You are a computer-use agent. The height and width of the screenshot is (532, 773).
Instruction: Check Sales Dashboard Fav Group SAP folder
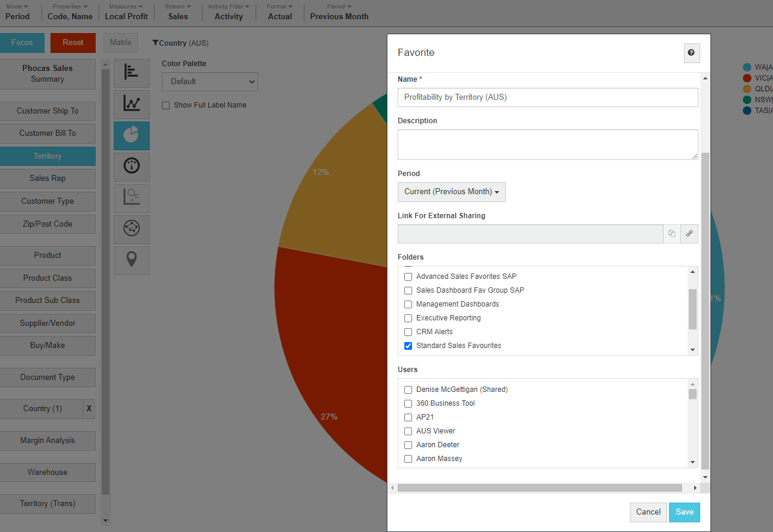click(408, 290)
